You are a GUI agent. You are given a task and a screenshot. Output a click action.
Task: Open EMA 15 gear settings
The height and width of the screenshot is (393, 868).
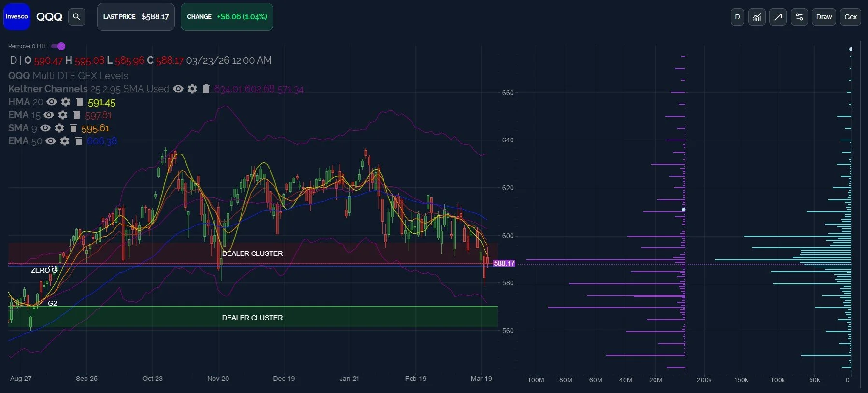click(x=63, y=115)
